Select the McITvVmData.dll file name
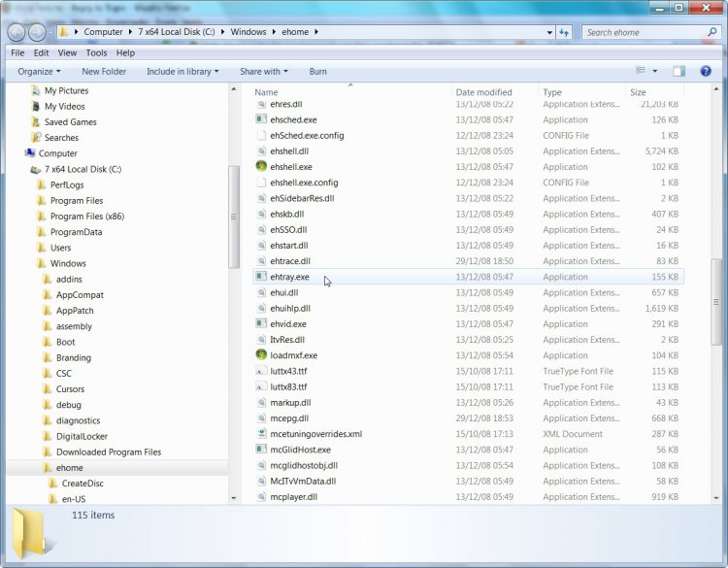 [303, 482]
